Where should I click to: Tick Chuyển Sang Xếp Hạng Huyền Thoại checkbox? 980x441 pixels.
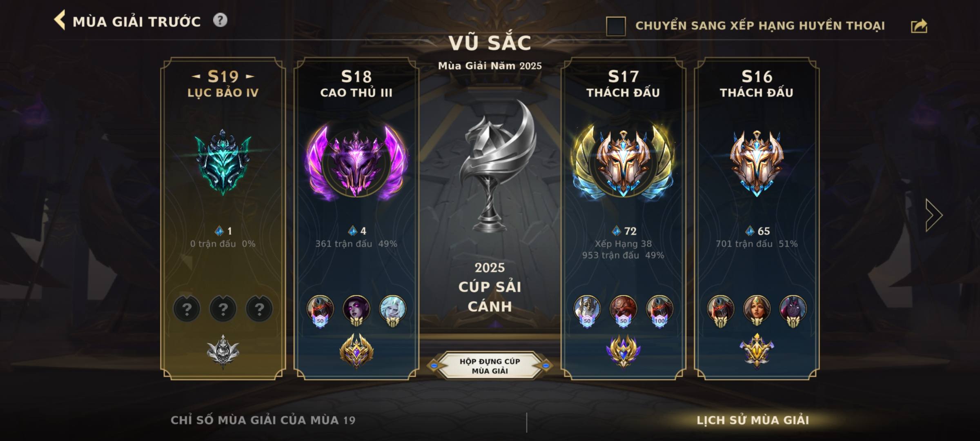pyautogui.click(x=616, y=26)
